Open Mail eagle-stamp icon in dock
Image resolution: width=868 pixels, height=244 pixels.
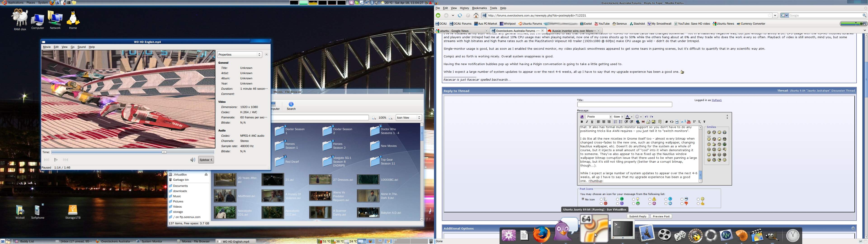(x=647, y=233)
